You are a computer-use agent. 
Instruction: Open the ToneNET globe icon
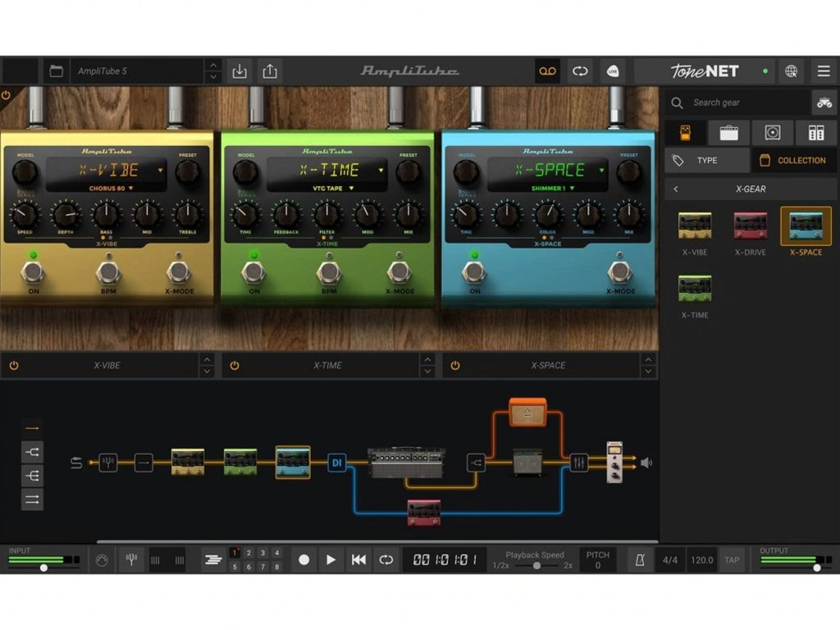791,71
